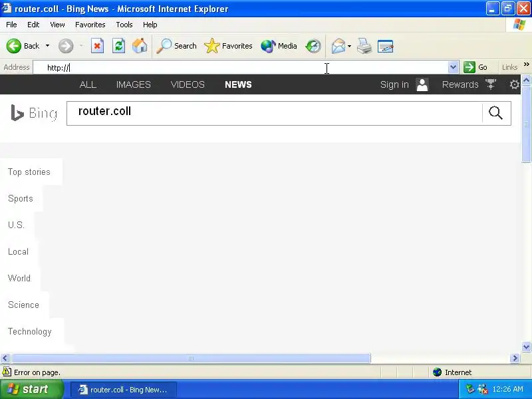Click the Rewards trophy icon

(x=491, y=84)
